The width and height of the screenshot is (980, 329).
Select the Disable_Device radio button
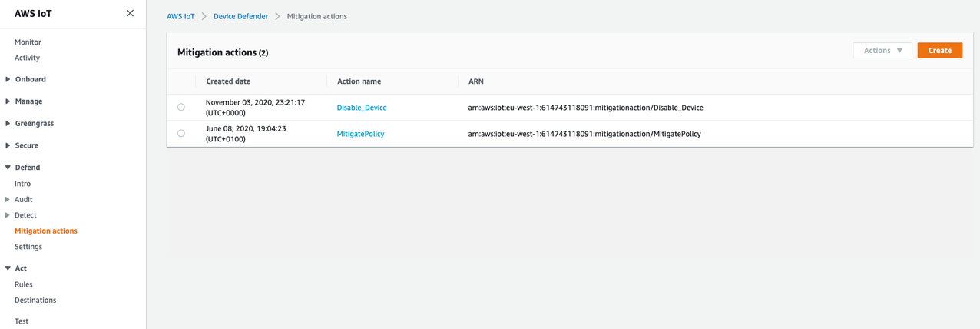click(181, 108)
